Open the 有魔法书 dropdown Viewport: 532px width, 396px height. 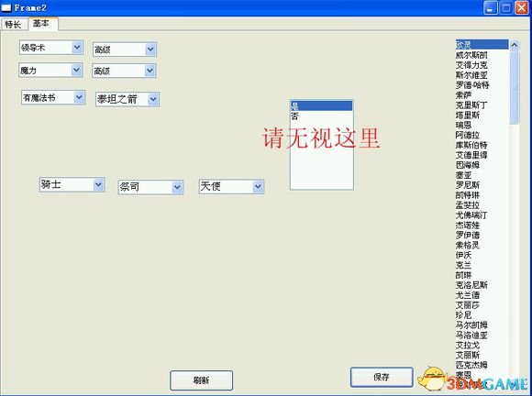point(79,98)
